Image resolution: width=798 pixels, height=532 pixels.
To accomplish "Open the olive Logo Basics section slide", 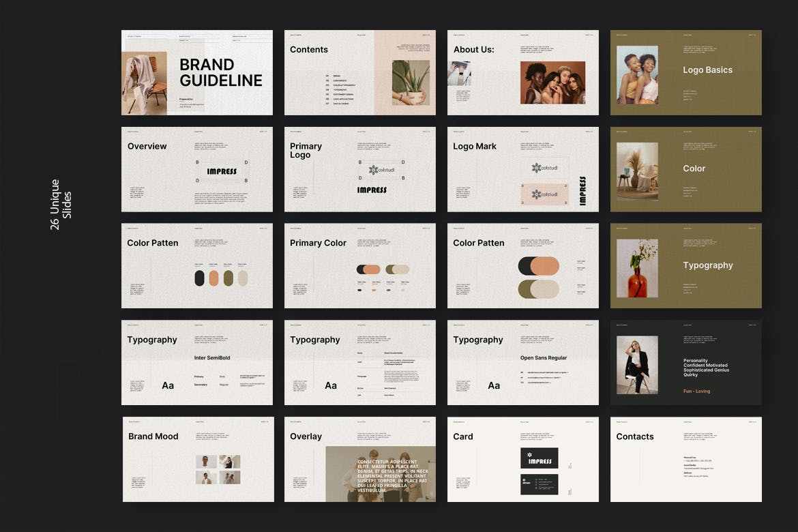I will click(x=686, y=72).
